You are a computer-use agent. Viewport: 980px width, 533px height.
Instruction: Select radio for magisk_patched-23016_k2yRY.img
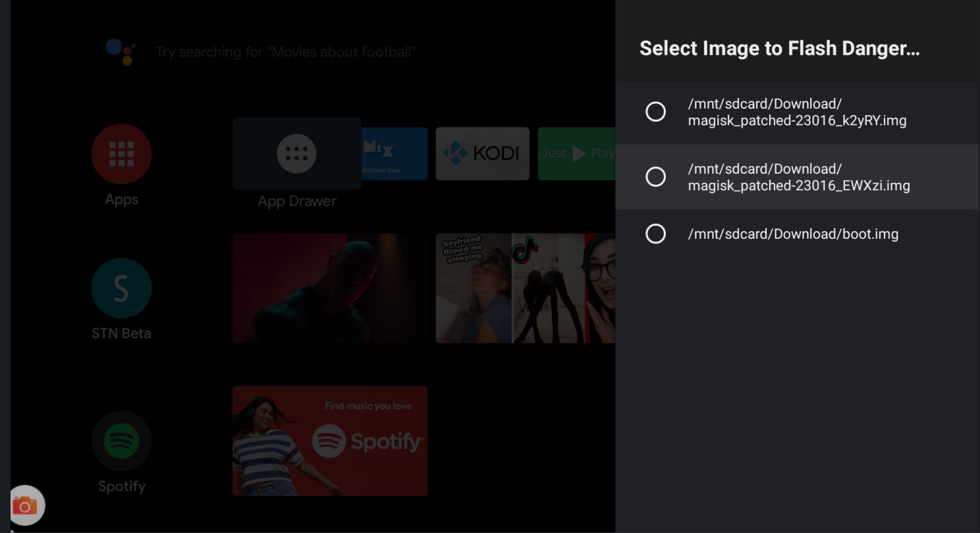click(655, 112)
